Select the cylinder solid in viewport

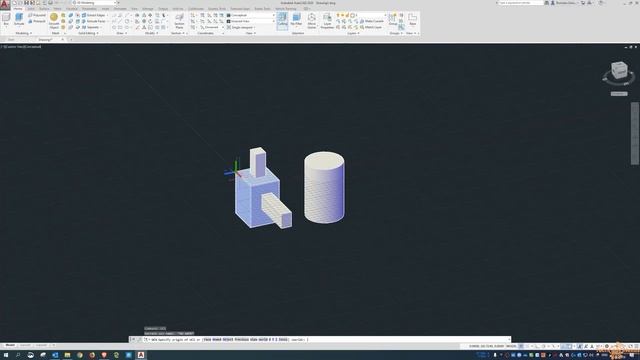tap(324, 188)
